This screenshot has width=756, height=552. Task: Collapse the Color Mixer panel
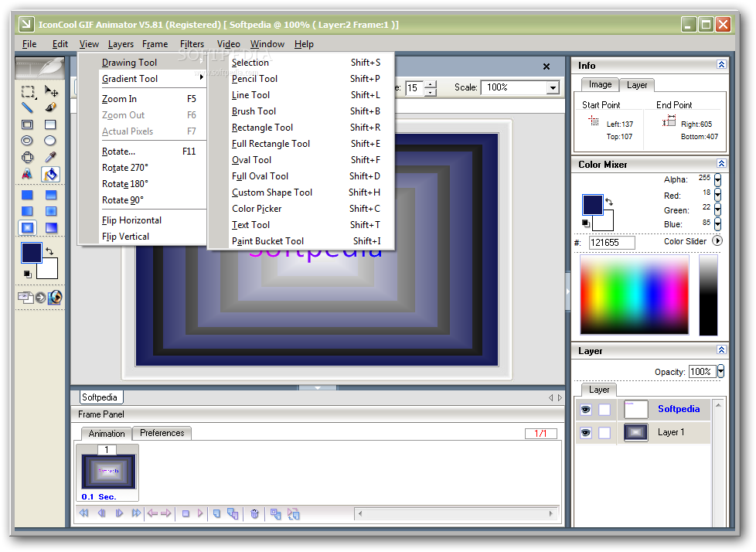pyautogui.click(x=721, y=163)
